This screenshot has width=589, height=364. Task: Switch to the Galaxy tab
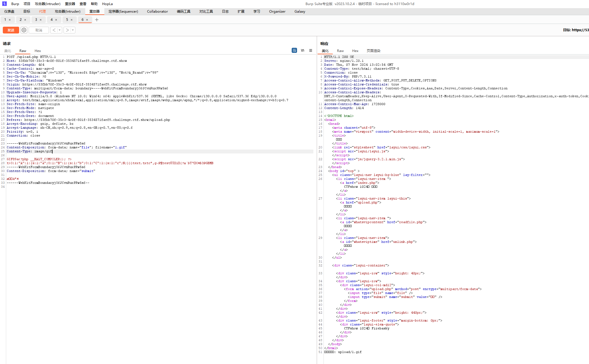point(300,12)
